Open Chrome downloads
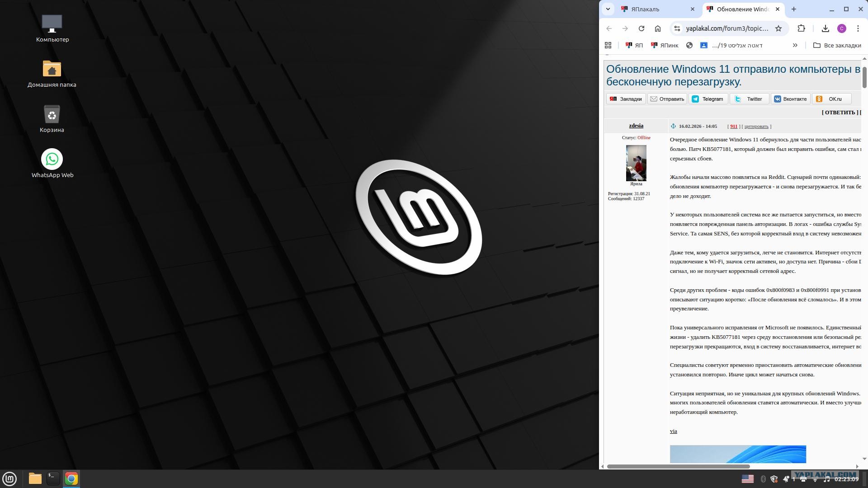 click(826, 28)
